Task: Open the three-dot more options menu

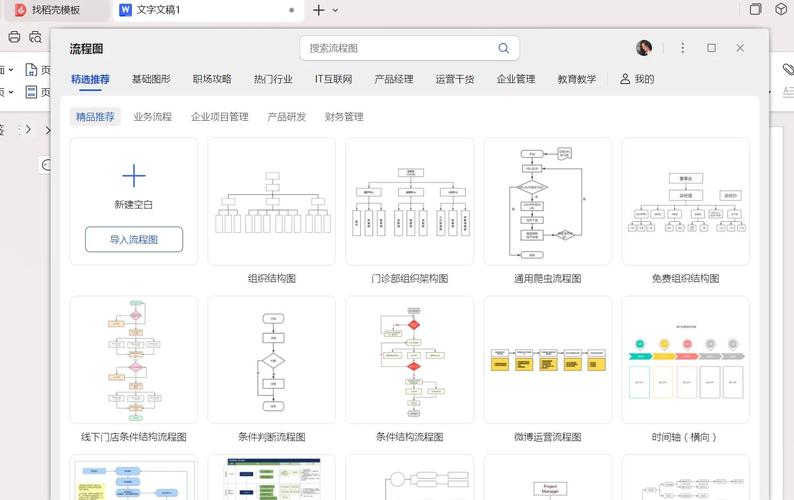Action: (683, 48)
